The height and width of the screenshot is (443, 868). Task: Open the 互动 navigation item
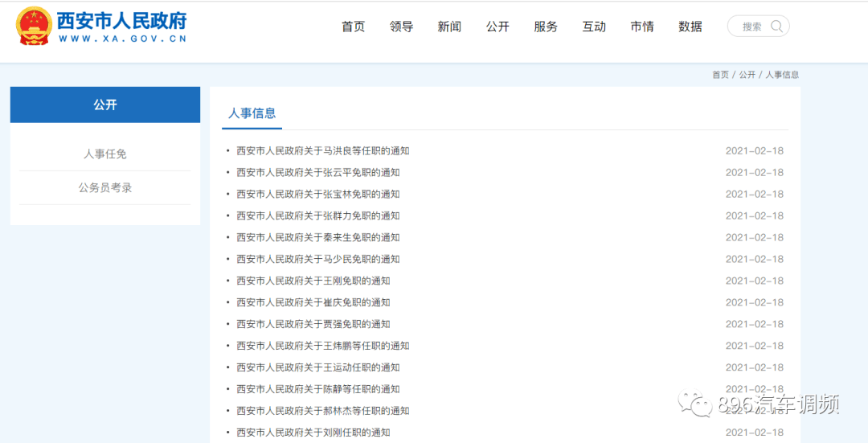tap(594, 27)
